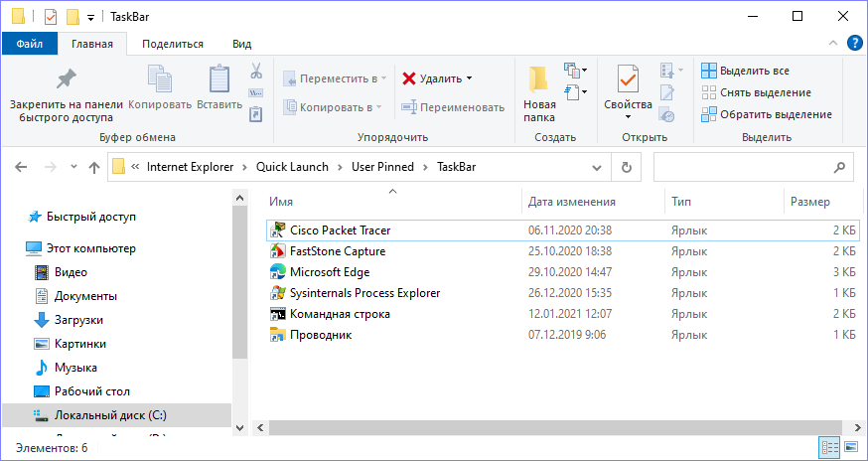Select Этот компьютер in navigation pane
Viewport: 868px width, 461px height.
click(90, 248)
